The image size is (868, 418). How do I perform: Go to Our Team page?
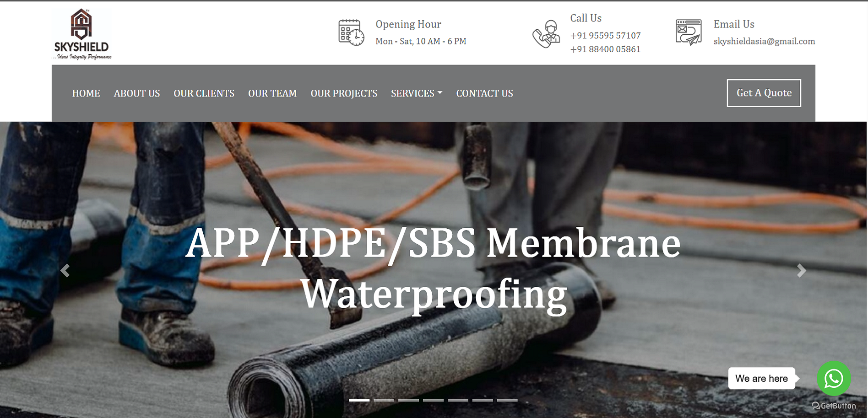tap(272, 93)
